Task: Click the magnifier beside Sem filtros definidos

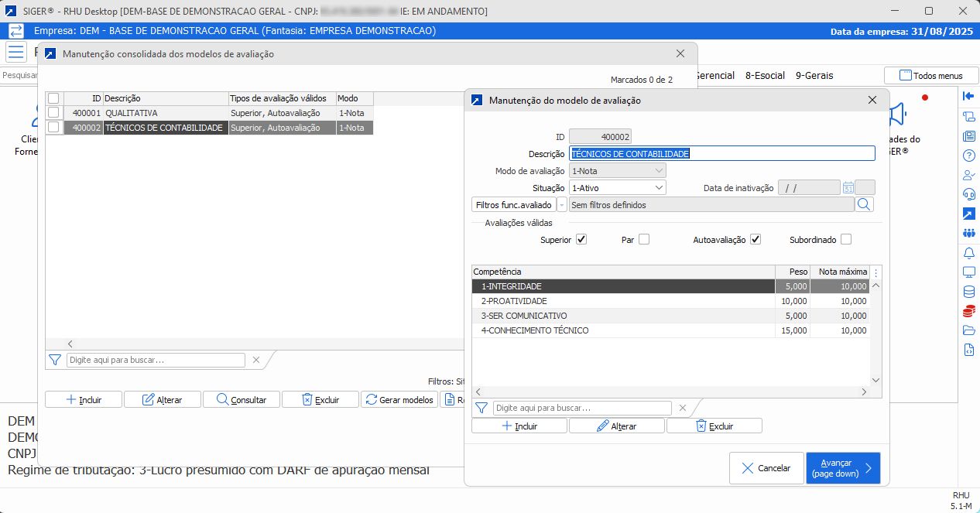Action: [865, 204]
